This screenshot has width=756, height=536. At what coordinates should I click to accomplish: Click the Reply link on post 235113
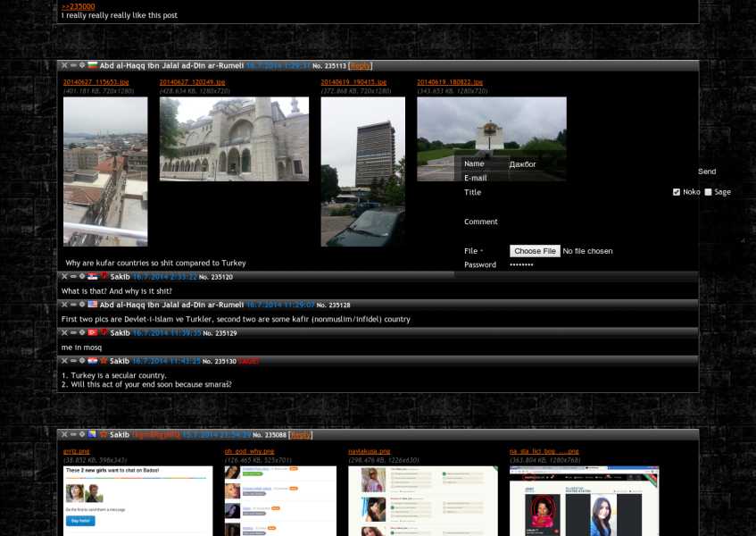point(360,65)
